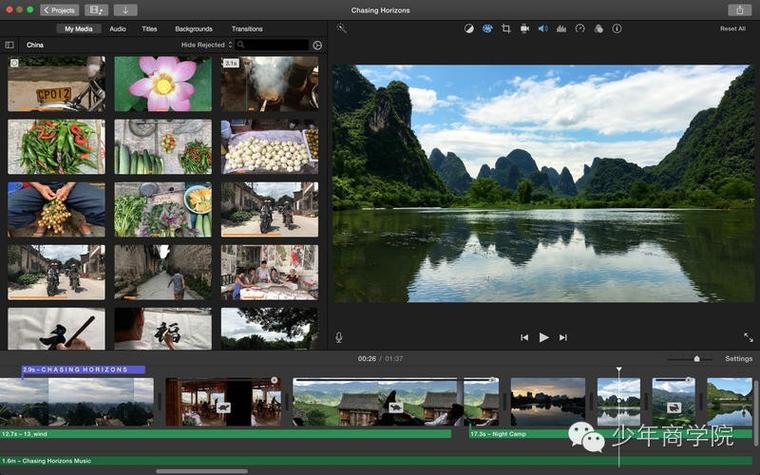
Task: Open the magic wand auto-enhance tool
Action: [x=342, y=29]
